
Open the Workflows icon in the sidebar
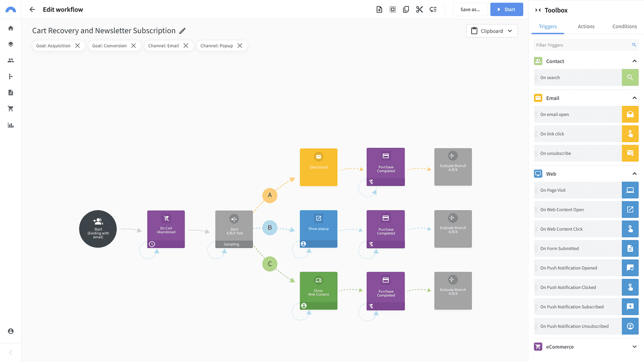[x=10, y=76]
